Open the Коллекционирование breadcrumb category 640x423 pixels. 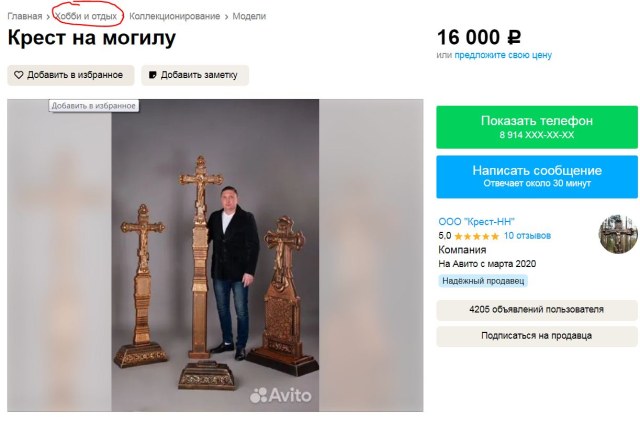pos(174,16)
